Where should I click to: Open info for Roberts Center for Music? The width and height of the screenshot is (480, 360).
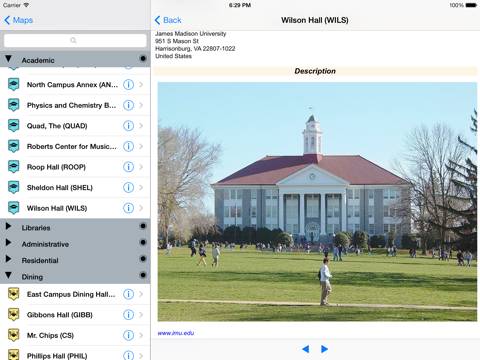128,146
